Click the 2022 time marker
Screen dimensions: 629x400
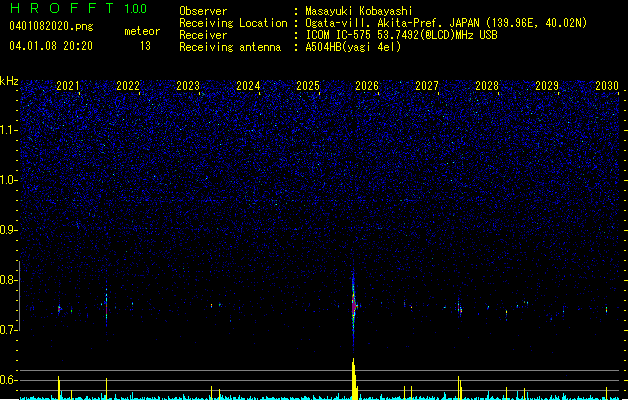(x=128, y=86)
